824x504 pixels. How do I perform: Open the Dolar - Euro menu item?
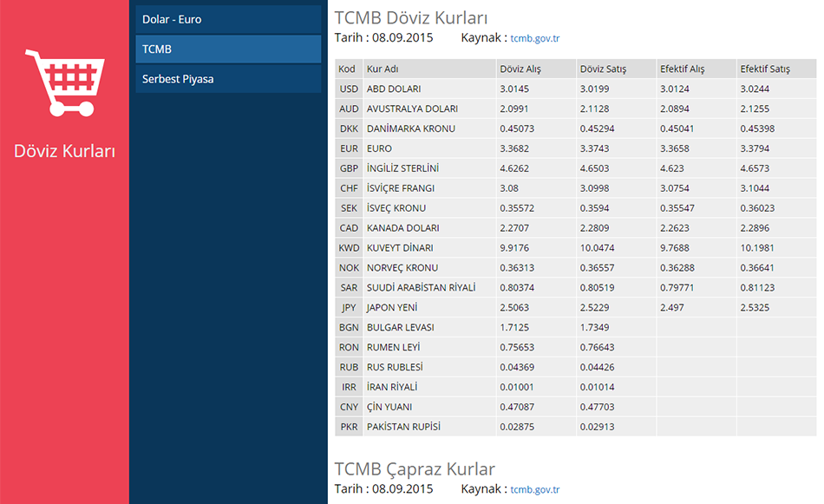pyautogui.click(x=228, y=19)
